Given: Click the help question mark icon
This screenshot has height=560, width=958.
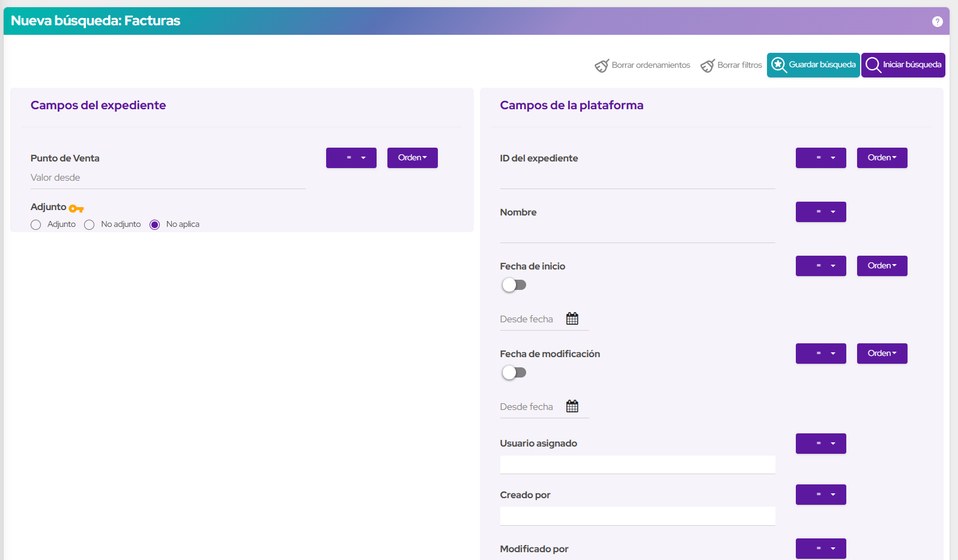Looking at the screenshot, I should pos(937,22).
